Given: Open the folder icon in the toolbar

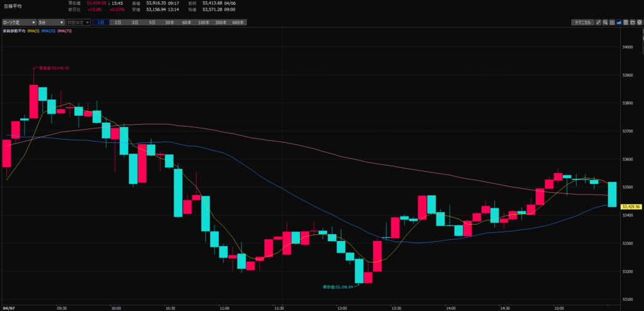Looking at the screenshot, I should pyautogui.click(x=632, y=23).
